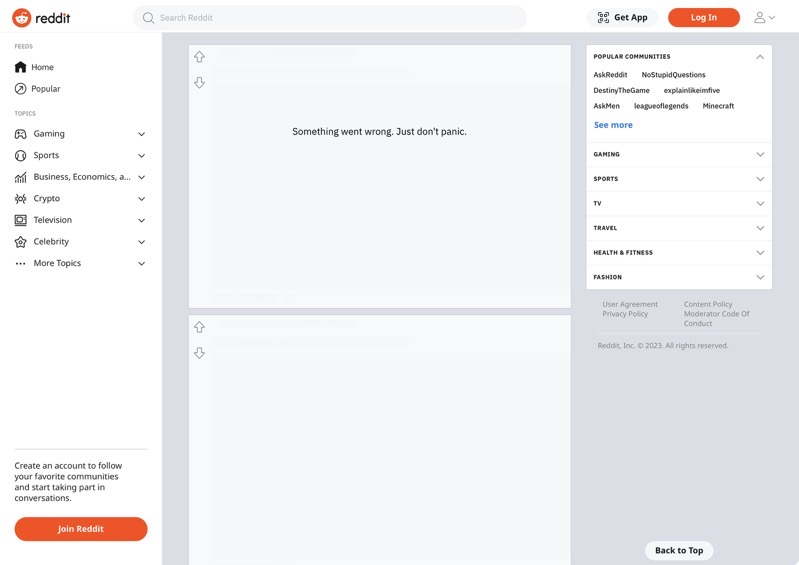Image resolution: width=799 pixels, height=565 pixels.
Task: Click the QR code icon in Get App
Action: (x=603, y=17)
